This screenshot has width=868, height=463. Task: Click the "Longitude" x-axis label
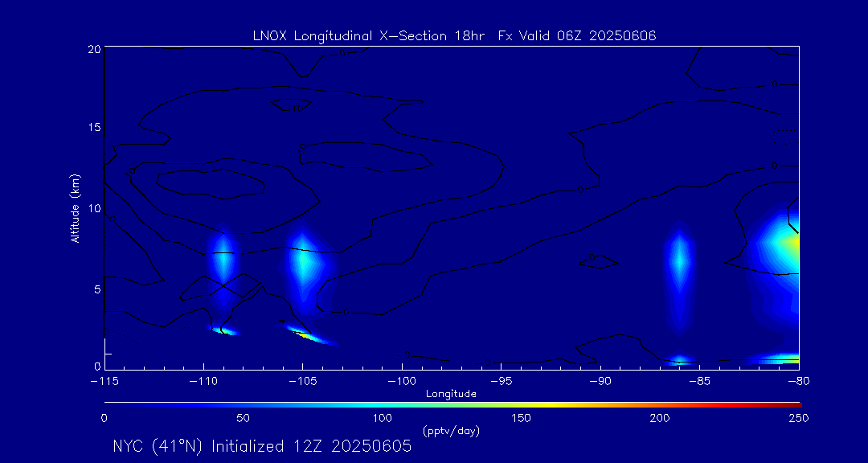click(451, 394)
